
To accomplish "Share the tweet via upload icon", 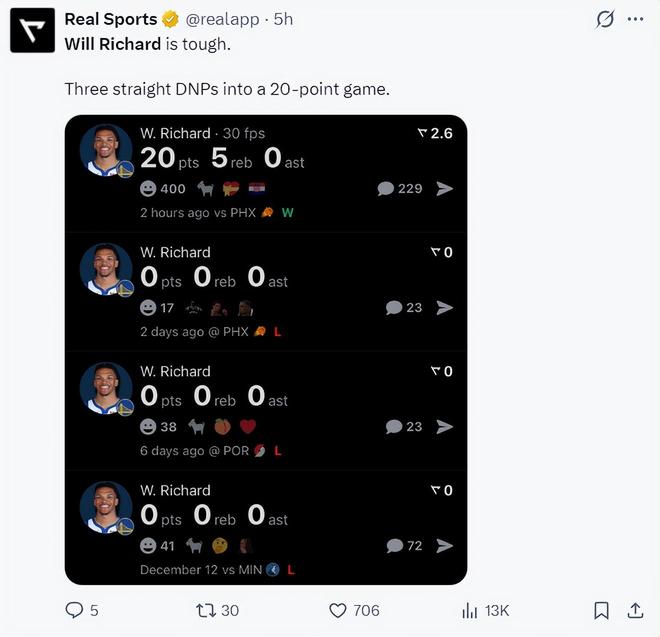I will coord(635,610).
